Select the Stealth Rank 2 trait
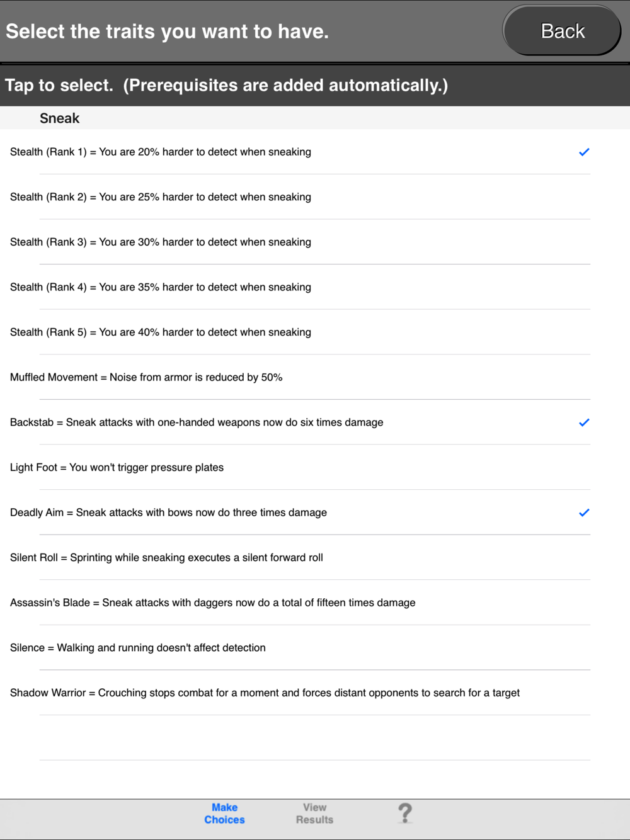Image resolution: width=630 pixels, height=840 pixels. (315, 197)
